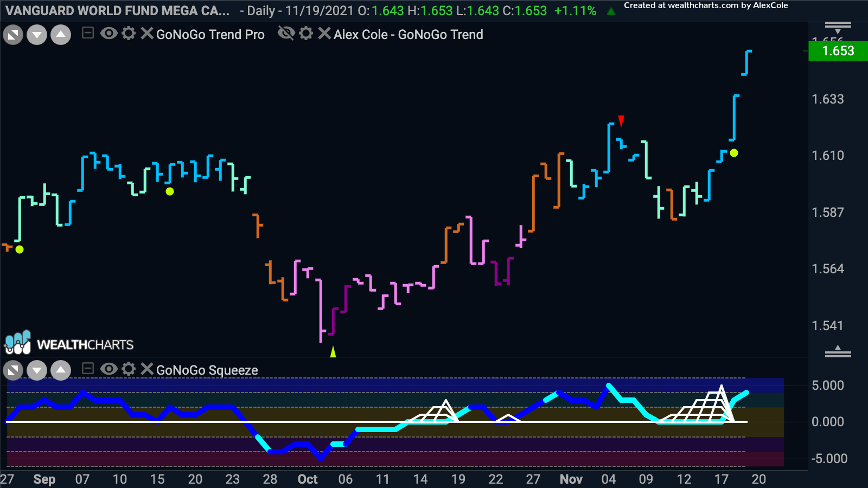Click the GoNoGo Squeeze indicator name
This screenshot has width=868, height=488.
pos(207,370)
